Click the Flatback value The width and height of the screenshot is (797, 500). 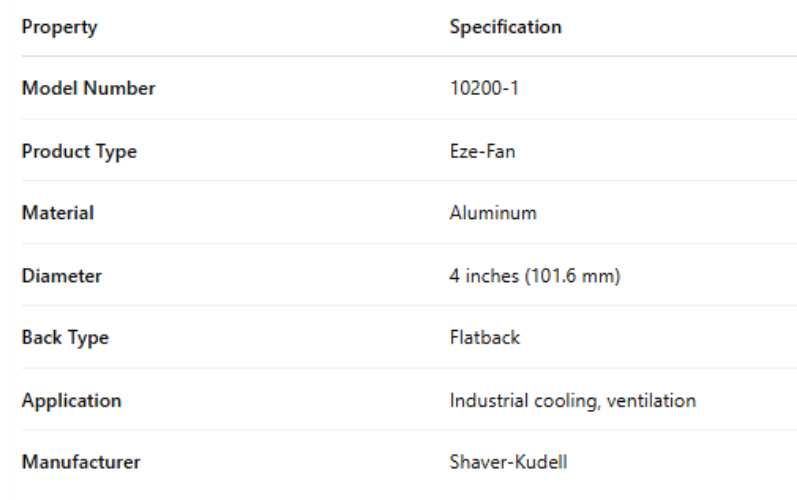point(485,338)
